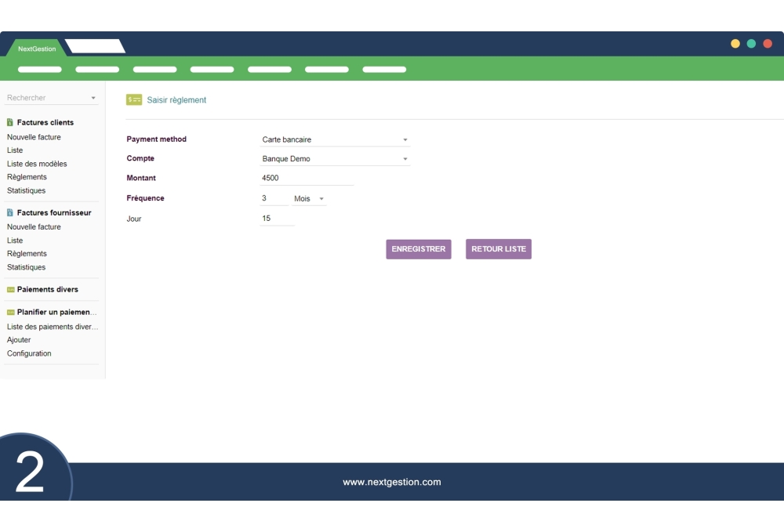Click the NextGestion logo
This screenshot has width=784, height=532.
click(35, 48)
